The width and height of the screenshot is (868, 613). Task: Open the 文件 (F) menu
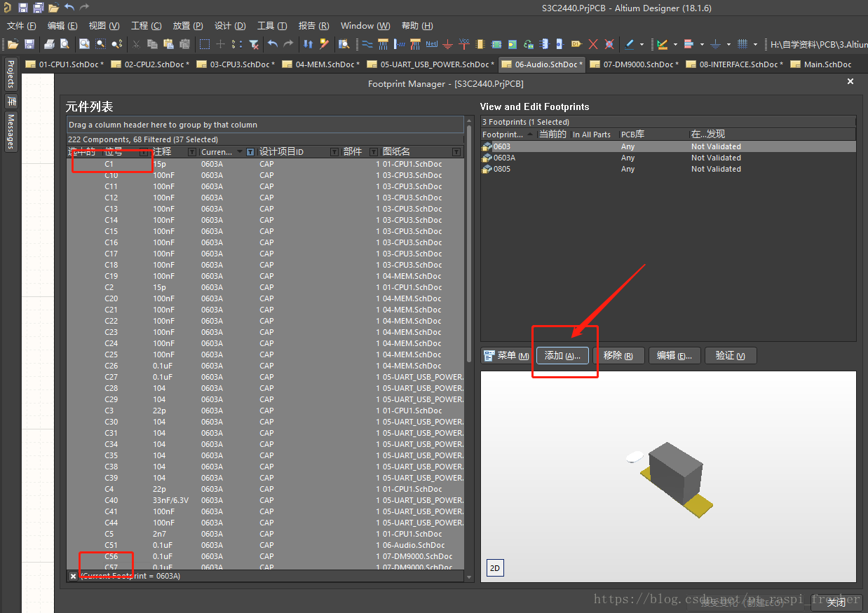21,26
